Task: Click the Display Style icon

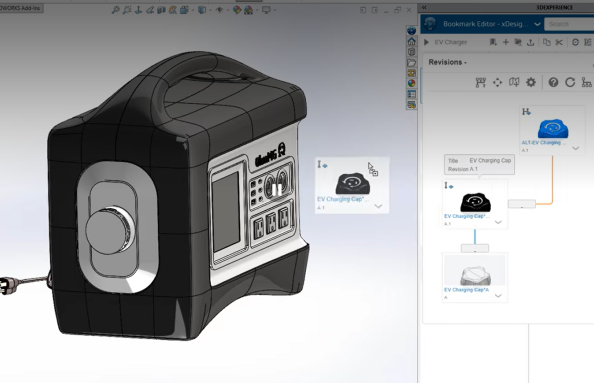Action: [x=202, y=10]
